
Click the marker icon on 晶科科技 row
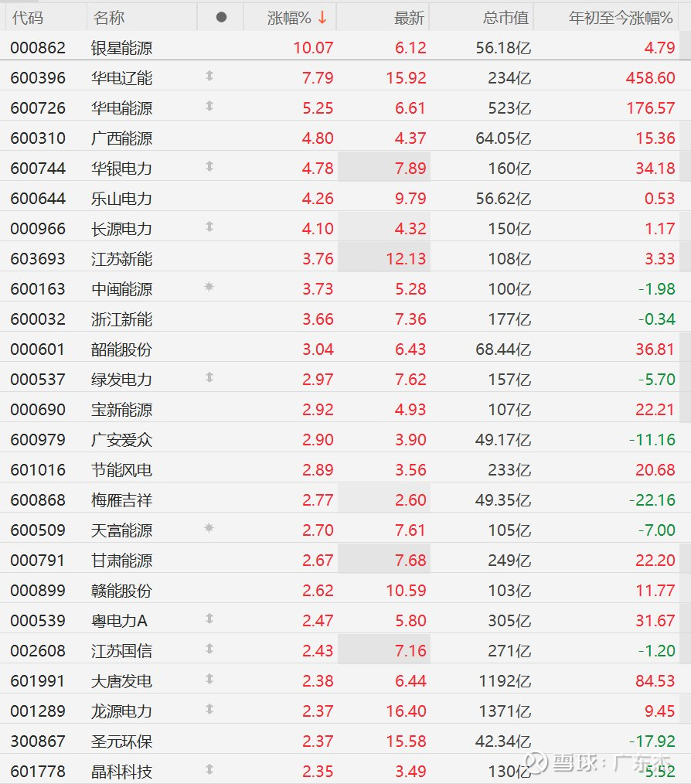coord(209,769)
